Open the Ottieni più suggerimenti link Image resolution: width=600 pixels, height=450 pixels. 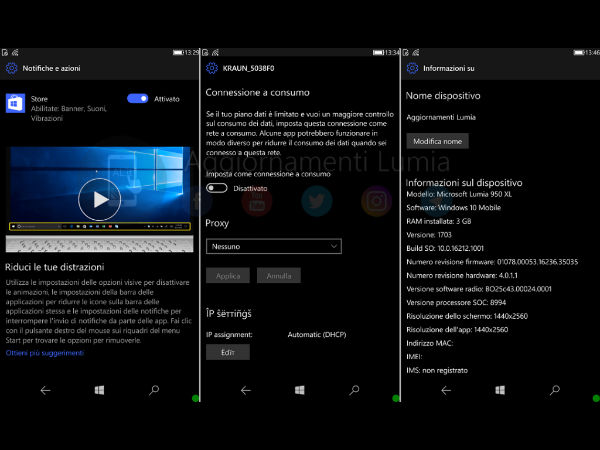(44, 353)
